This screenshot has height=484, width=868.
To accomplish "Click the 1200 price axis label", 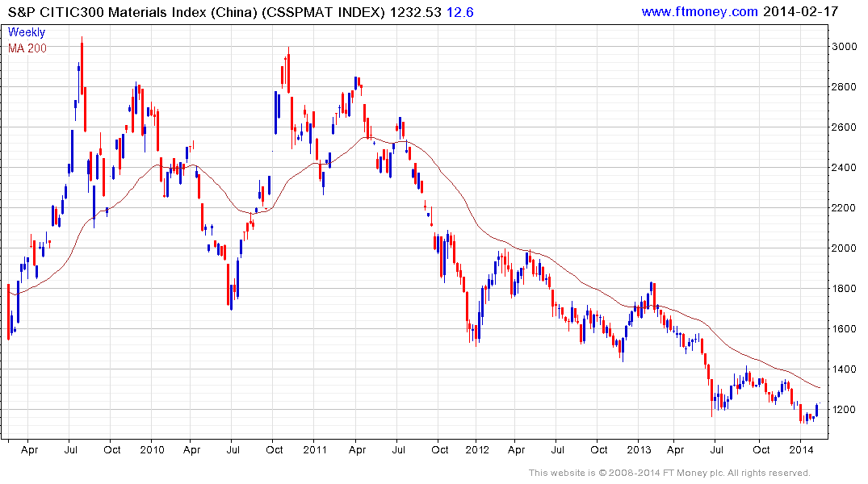I will coord(845,411).
